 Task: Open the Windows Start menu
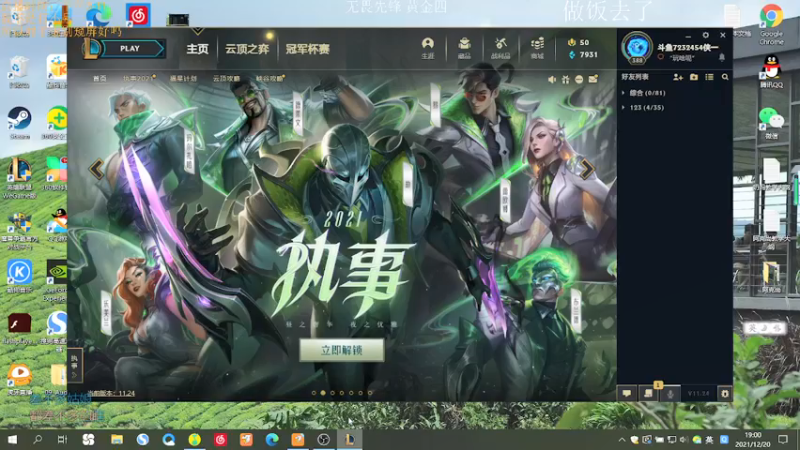point(12,439)
